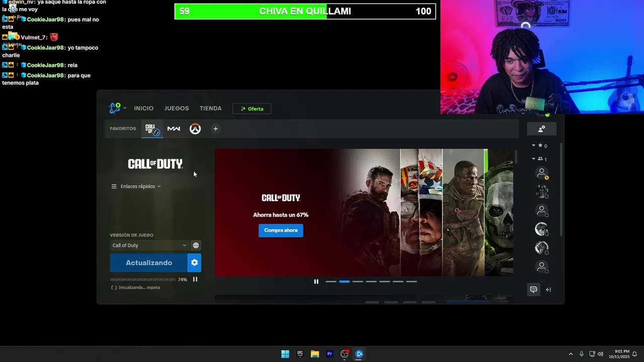Open the JUEGOS tab

pyautogui.click(x=177, y=108)
